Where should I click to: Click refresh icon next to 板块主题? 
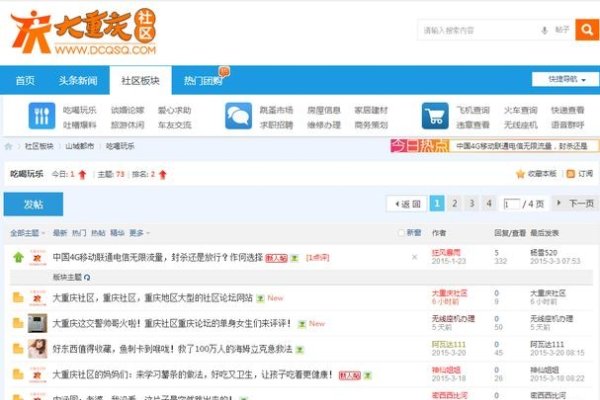(87, 277)
